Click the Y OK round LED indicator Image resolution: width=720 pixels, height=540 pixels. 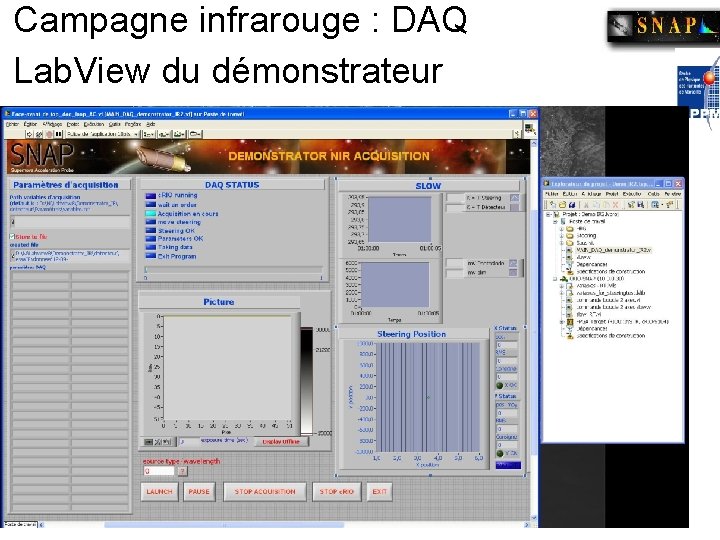click(x=500, y=453)
